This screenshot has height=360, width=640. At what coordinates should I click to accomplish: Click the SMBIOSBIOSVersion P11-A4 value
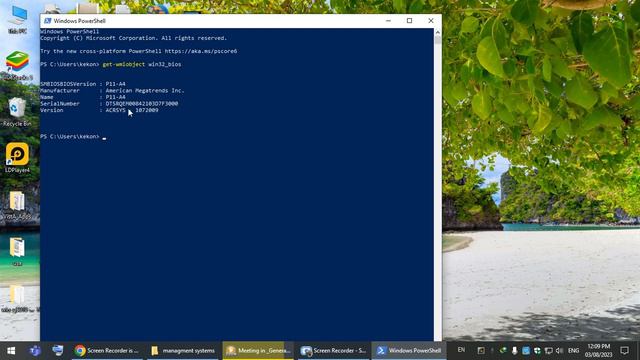(116, 84)
